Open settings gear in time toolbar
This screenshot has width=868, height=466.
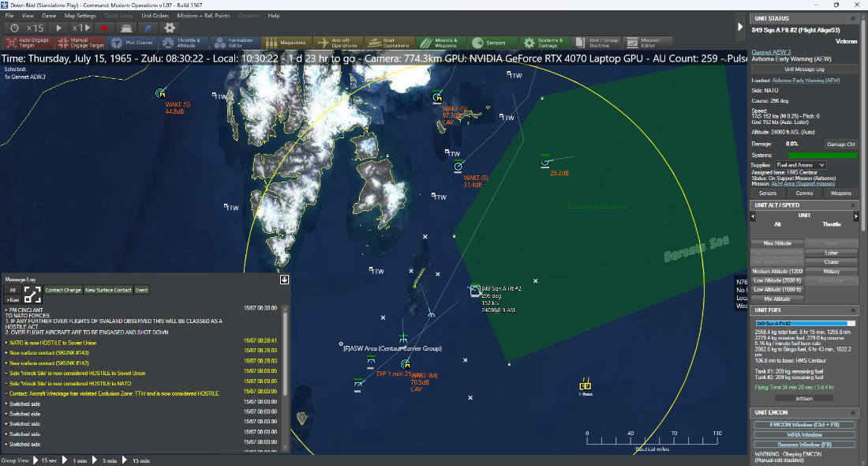[x=170, y=28]
